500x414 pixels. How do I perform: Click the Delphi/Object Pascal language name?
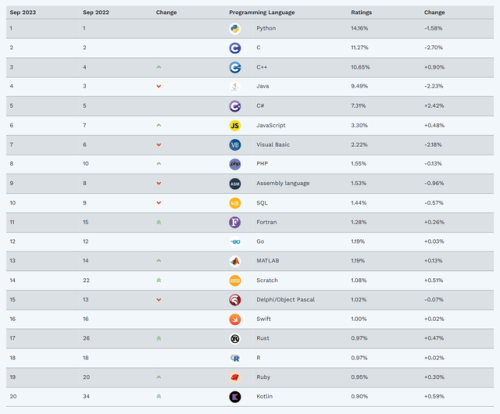285,300
